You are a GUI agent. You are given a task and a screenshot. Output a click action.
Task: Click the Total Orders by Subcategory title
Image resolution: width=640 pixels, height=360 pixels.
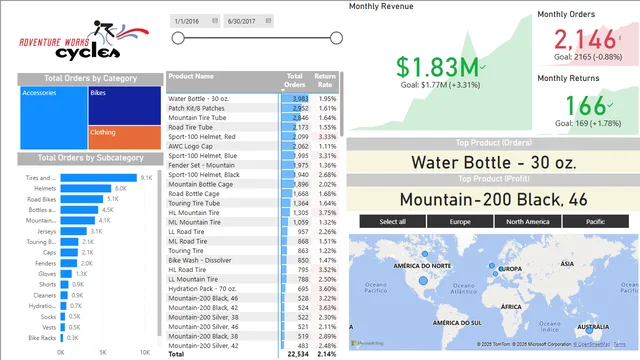(x=91, y=158)
